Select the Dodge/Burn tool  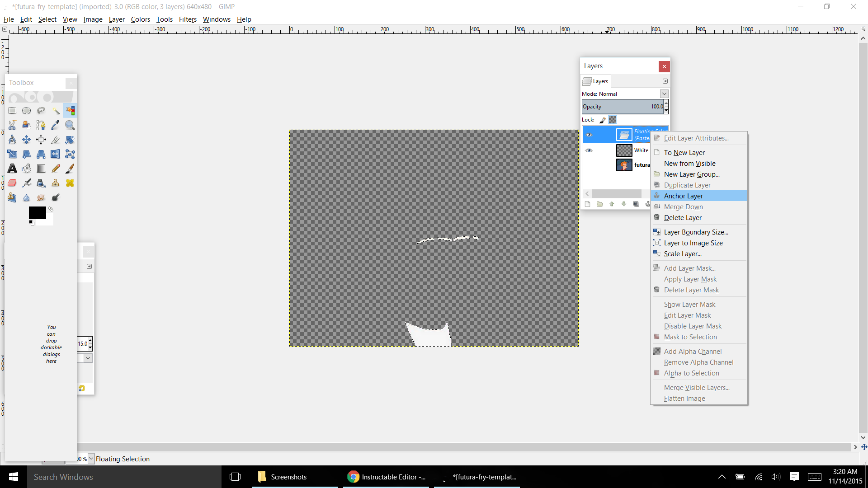(x=56, y=197)
